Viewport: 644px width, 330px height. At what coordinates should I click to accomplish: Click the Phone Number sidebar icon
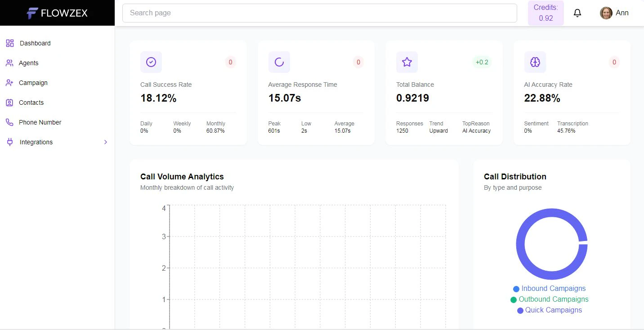[10, 122]
